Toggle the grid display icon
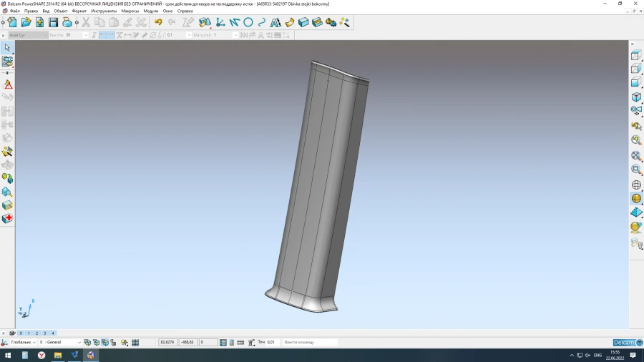Viewport: 644px width, 362px height. click(135, 343)
